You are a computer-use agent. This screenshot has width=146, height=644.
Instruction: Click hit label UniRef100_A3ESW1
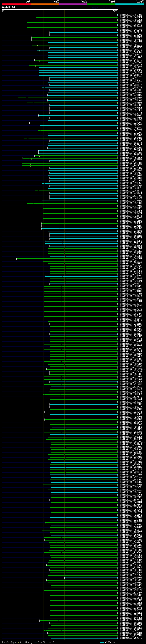pyautogui.click(x=131, y=635)
